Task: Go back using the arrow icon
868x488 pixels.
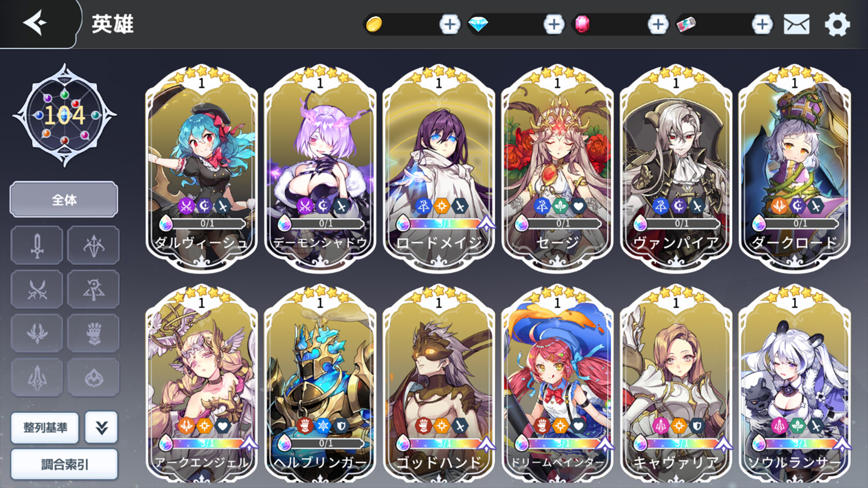Action: 35,23
